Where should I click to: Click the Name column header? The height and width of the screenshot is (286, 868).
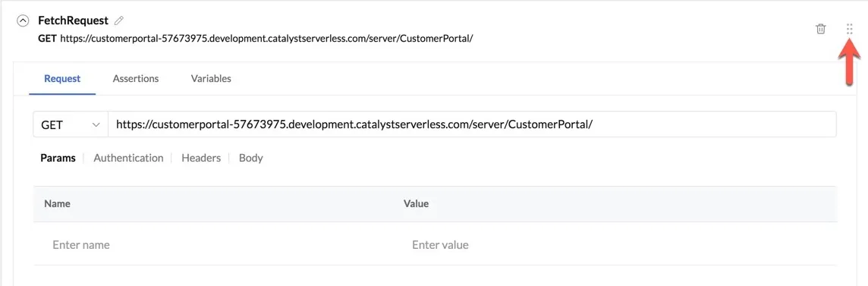point(57,203)
